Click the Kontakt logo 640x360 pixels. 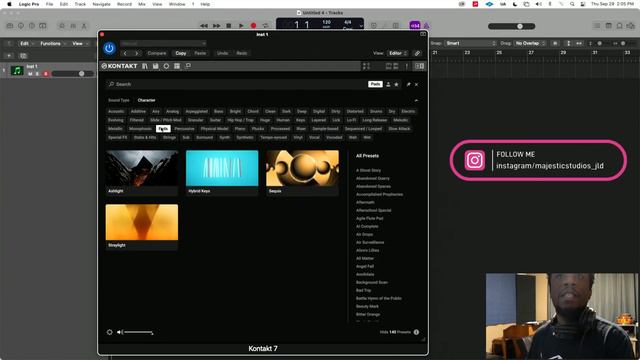pos(120,66)
